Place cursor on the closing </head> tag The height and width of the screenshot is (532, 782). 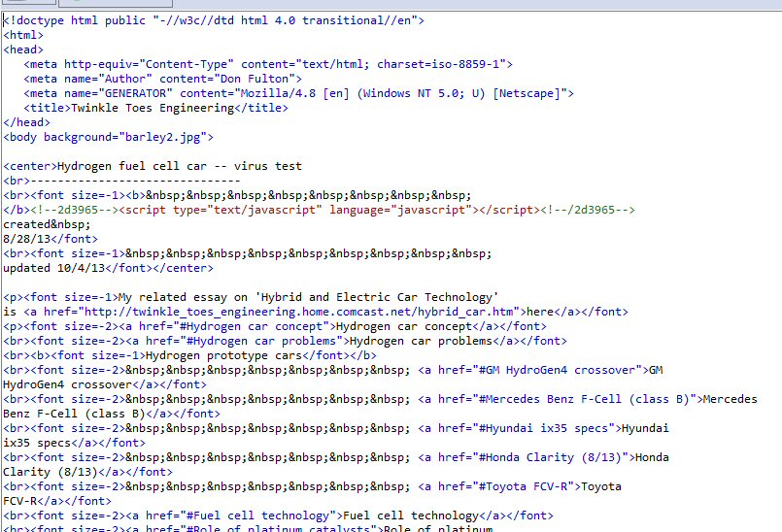[26, 122]
